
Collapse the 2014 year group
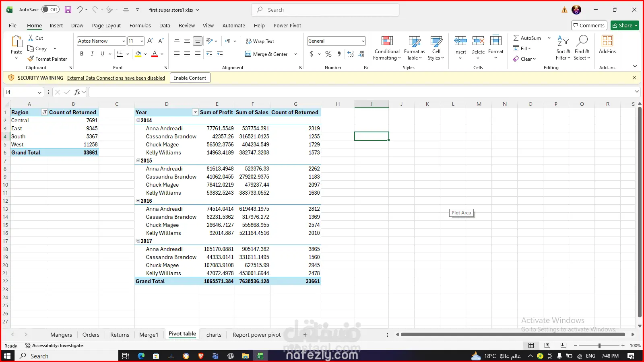pos(138,120)
